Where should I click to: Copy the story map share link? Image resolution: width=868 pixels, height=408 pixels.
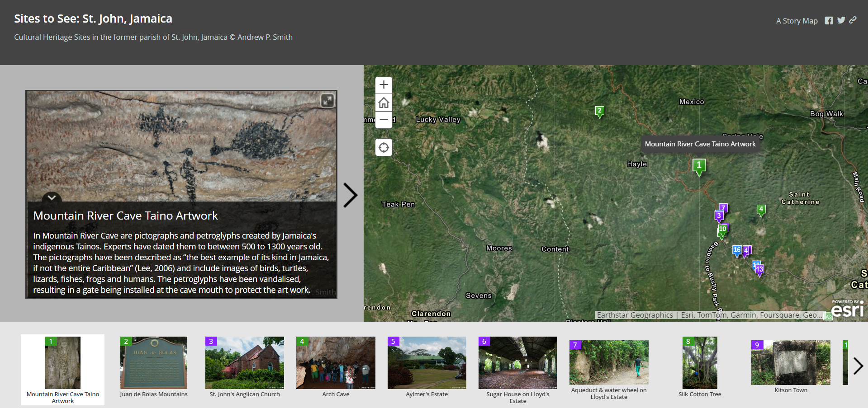853,20
